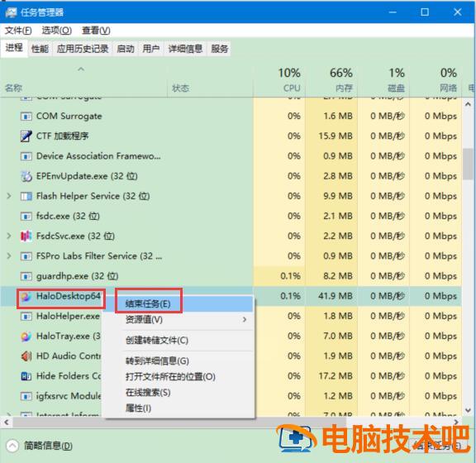The image size is (476, 463).
Task: Choose 属性(I) in context menu
Action: coord(178,408)
